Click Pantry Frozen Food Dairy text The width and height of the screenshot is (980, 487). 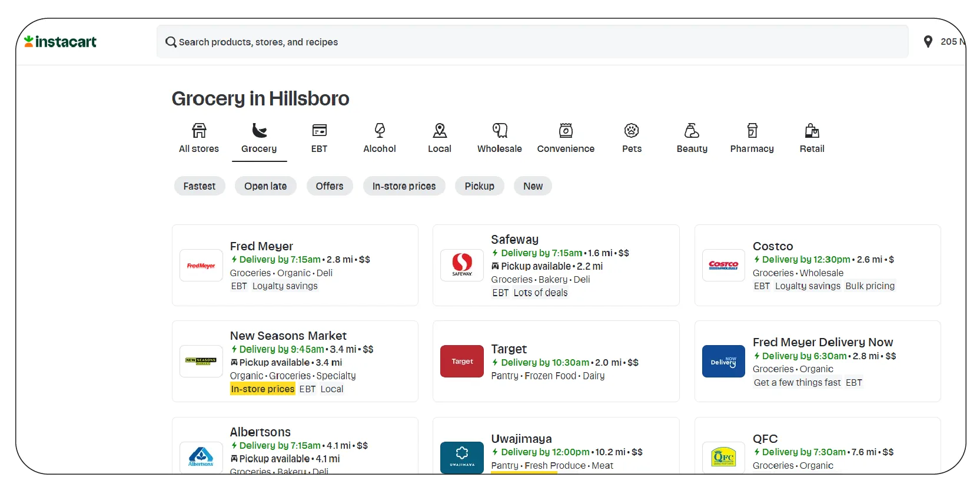tap(548, 376)
